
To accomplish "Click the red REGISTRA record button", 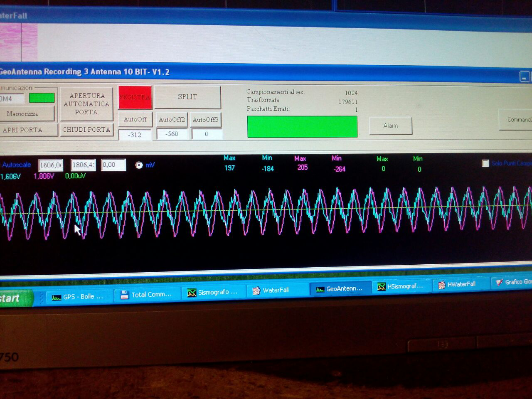I will pyautogui.click(x=135, y=97).
